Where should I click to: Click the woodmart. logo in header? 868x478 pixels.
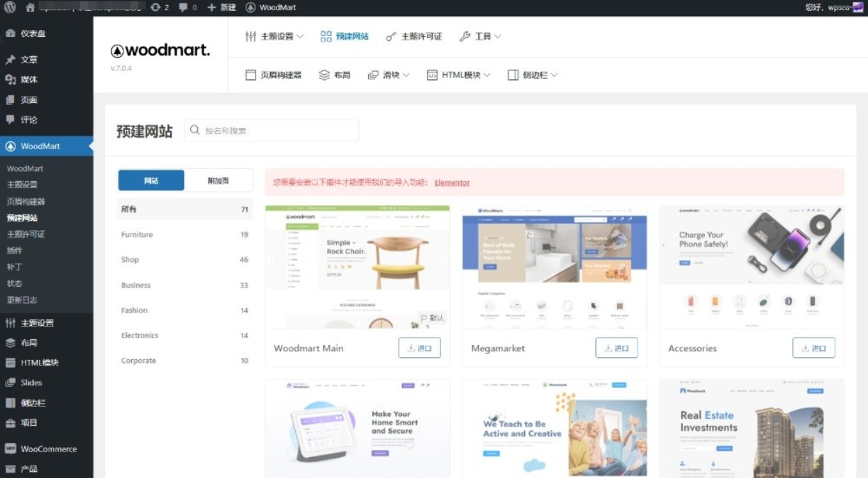160,51
